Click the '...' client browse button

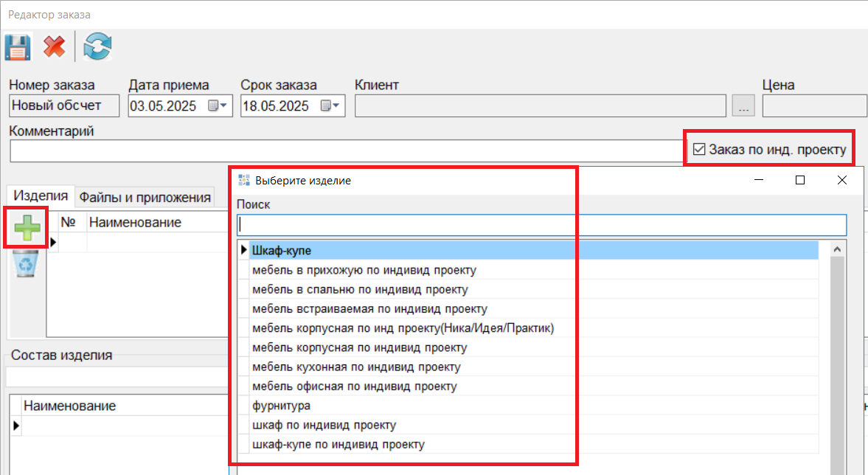[743, 107]
